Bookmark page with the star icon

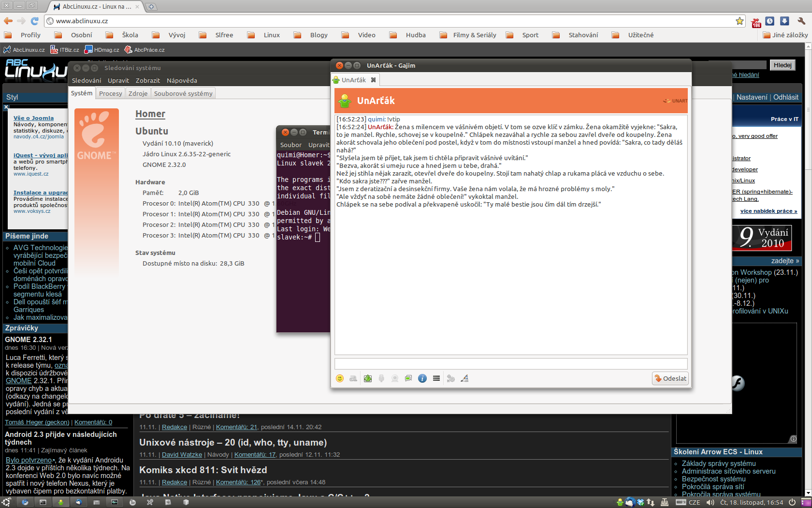739,21
